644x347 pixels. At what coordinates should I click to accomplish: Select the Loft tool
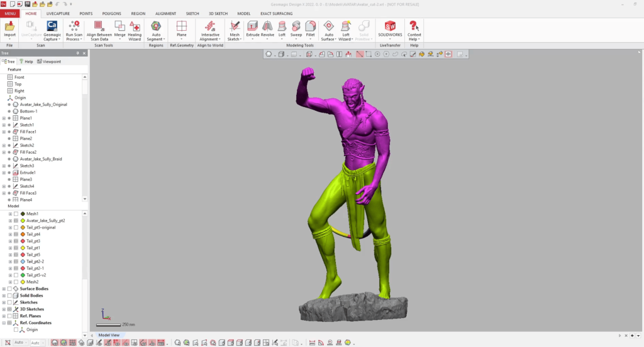282,29
